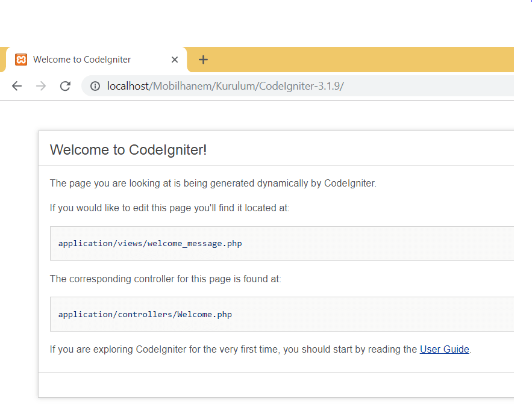Image resolution: width=532 pixels, height=405 pixels.
Task: Click 'The corresponding controller' sentence
Action: click(x=166, y=279)
